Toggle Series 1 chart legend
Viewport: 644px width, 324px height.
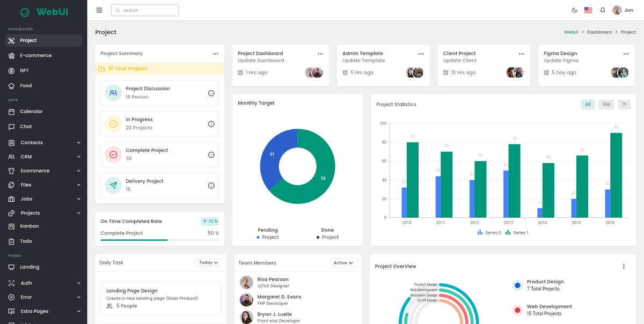(517, 233)
